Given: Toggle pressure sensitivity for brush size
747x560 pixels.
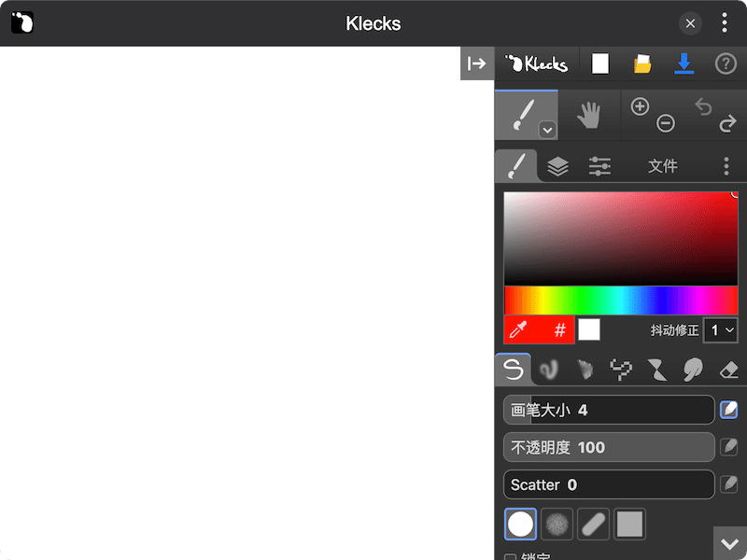Looking at the screenshot, I should point(728,410).
